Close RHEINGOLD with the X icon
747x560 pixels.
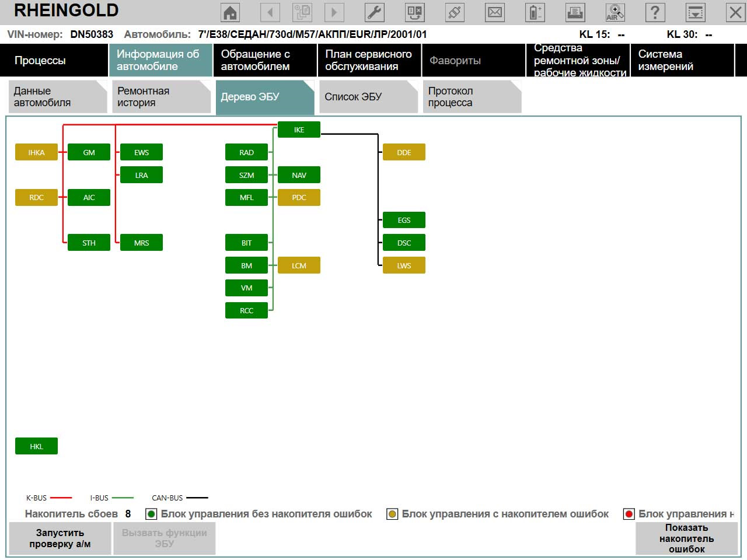[735, 12]
